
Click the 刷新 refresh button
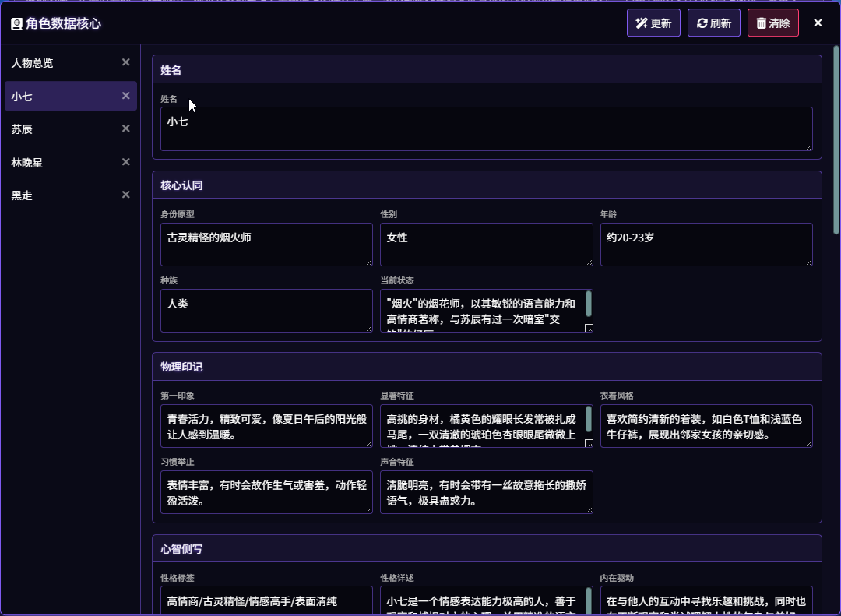pyautogui.click(x=713, y=23)
